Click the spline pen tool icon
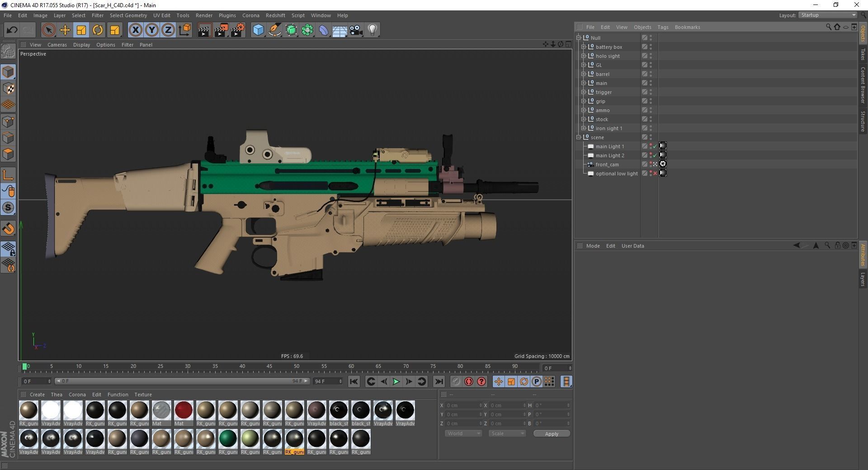 point(274,30)
